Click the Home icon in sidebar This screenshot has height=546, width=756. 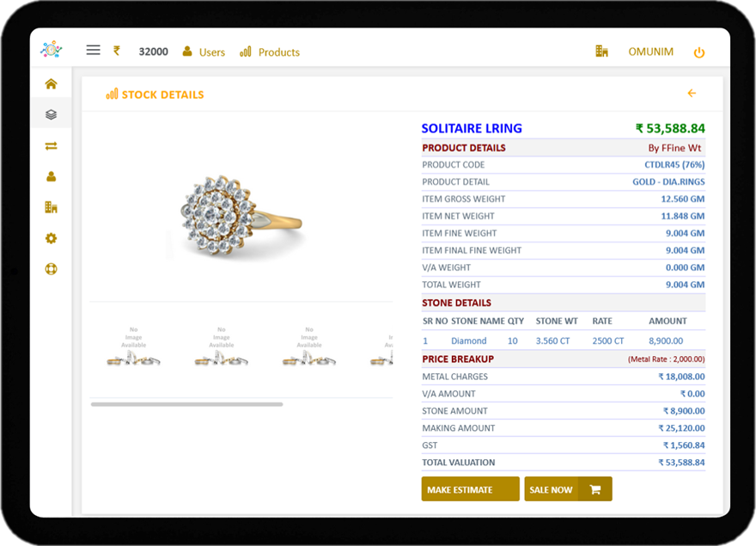tap(51, 83)
